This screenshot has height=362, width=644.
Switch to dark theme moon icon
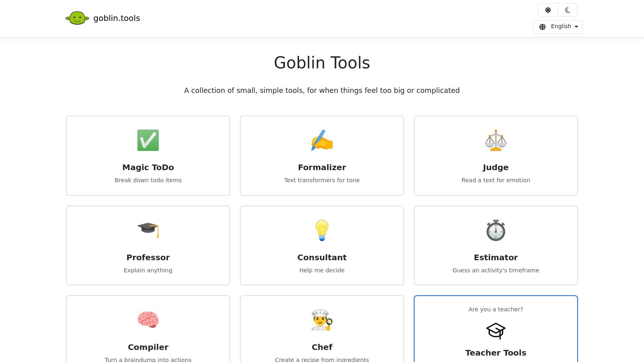point(568,10)
